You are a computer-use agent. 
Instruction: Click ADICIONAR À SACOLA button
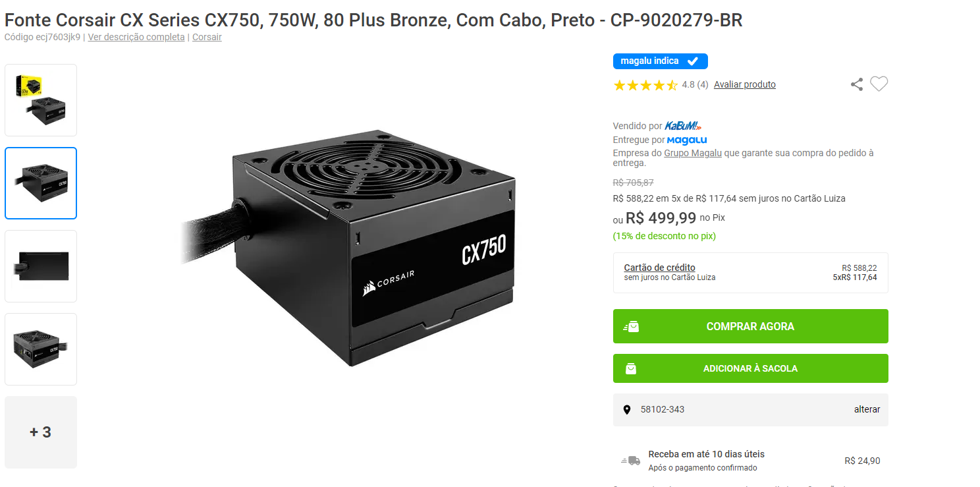click(x=750, y=368)
